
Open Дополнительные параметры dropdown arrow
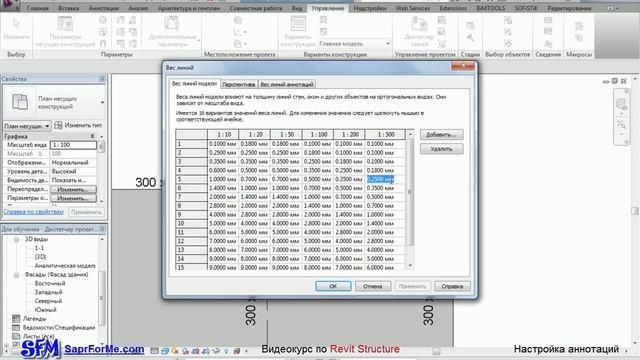(198, 40)
